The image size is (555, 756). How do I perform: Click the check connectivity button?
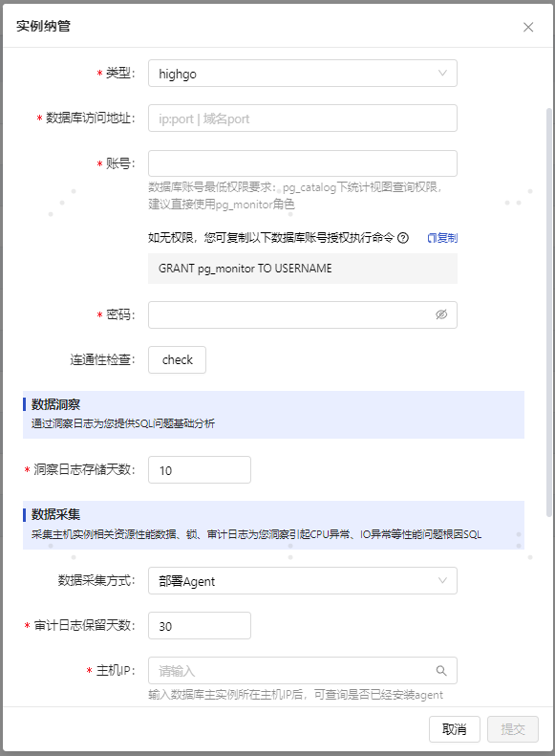pyautogui.click(x=178, y=359)
